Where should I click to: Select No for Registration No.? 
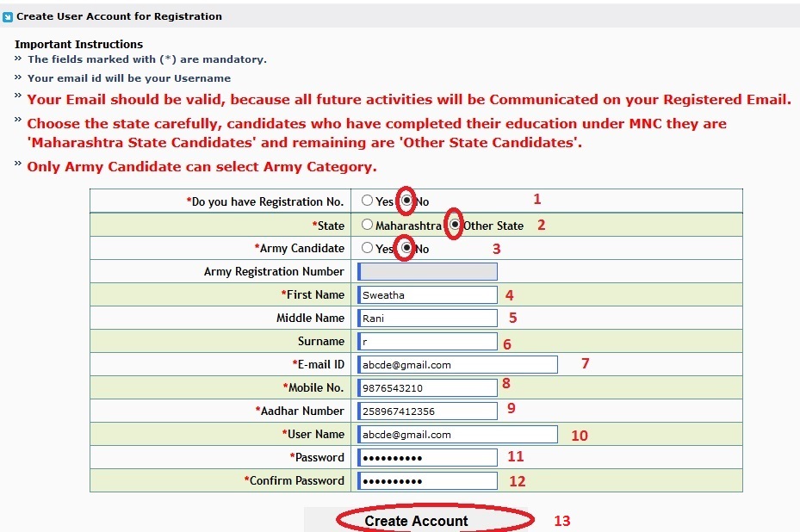406,201
